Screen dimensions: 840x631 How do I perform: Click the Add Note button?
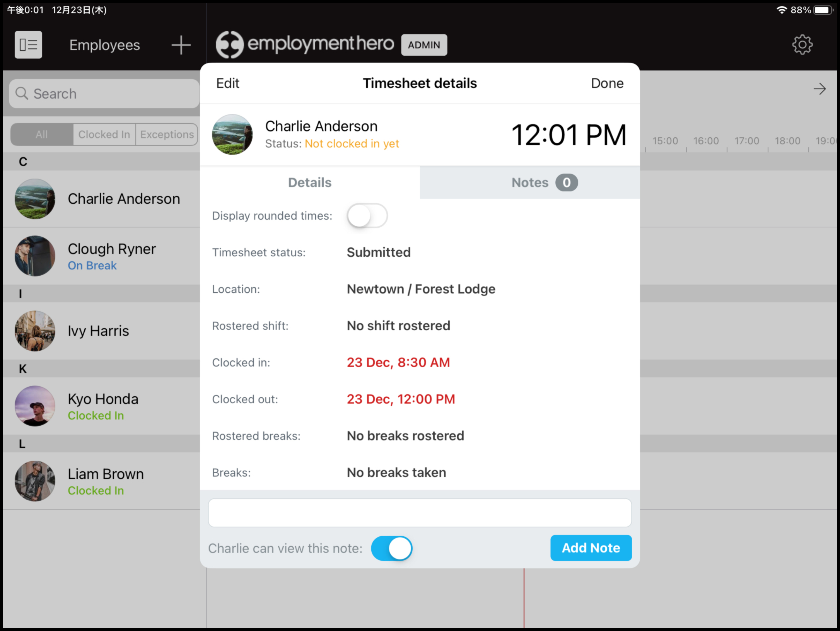591,547
